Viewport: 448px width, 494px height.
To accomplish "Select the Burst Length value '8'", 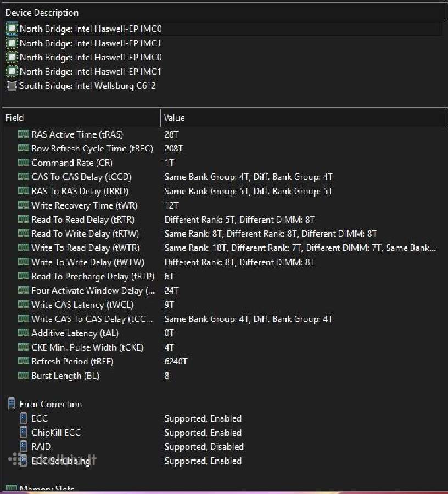I will tap(167, 375).
